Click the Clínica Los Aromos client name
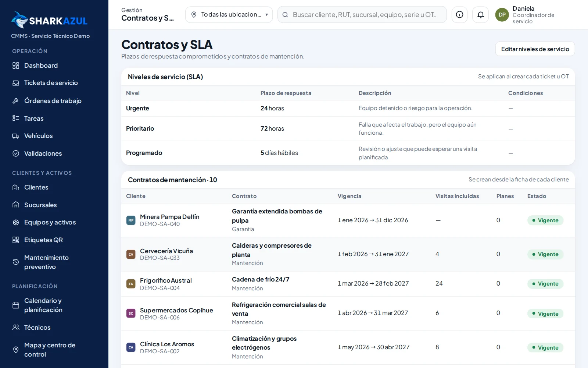 [167, 344]
